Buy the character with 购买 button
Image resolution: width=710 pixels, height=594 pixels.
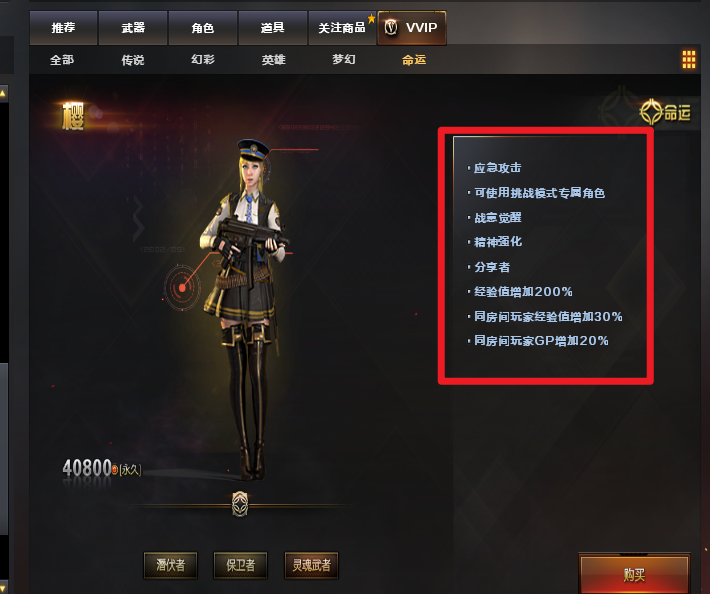point(634,575)
